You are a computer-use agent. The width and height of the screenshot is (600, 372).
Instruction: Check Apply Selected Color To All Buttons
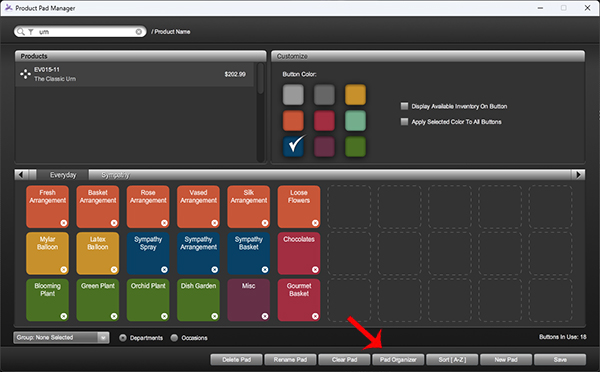(x=404, y=122)
